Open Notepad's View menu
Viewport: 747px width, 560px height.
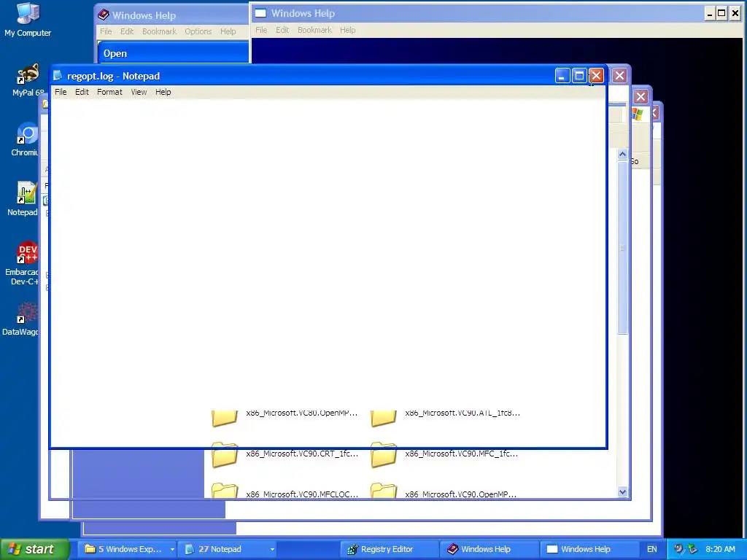click(139, 92)
